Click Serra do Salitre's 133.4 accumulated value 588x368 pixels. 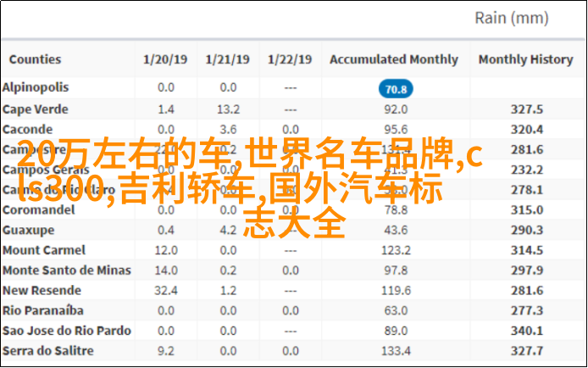tap(396, 351)
